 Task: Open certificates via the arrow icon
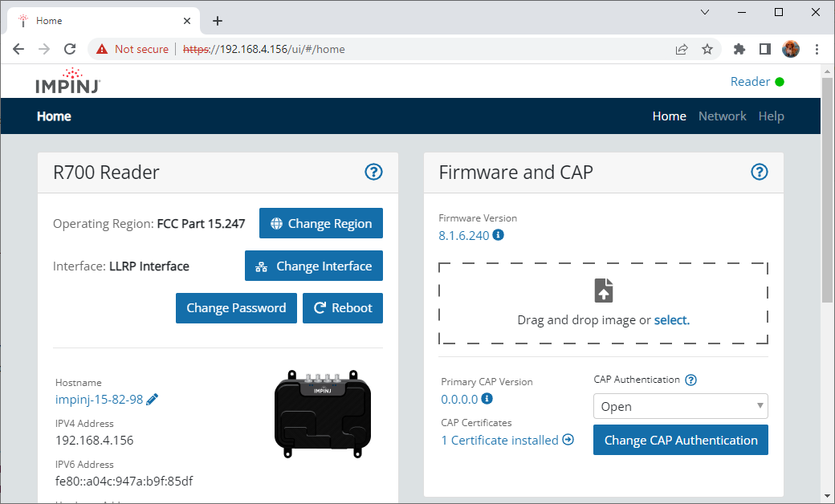(567, 440)
